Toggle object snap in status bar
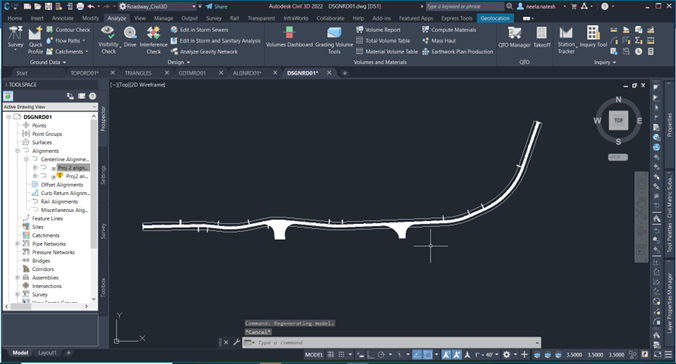The width and height of the screenshot is (676, 364). (x=427, y=355)
